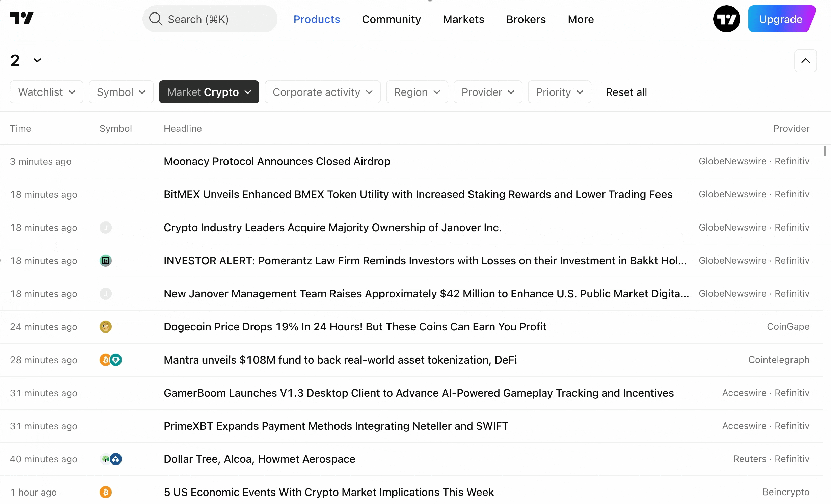Click the TradingView logo icon

tap(22, 19)
